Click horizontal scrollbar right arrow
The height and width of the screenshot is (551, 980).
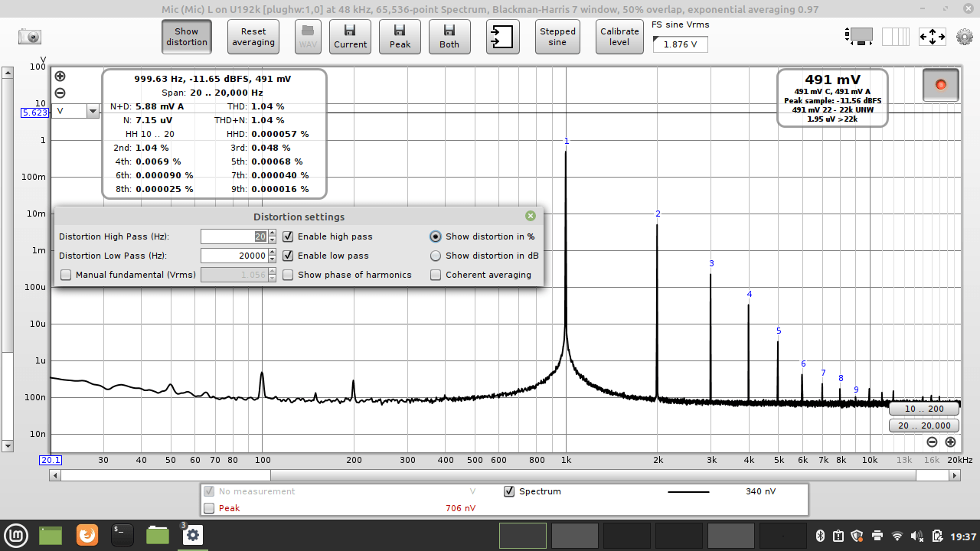[x=955, y=475]
